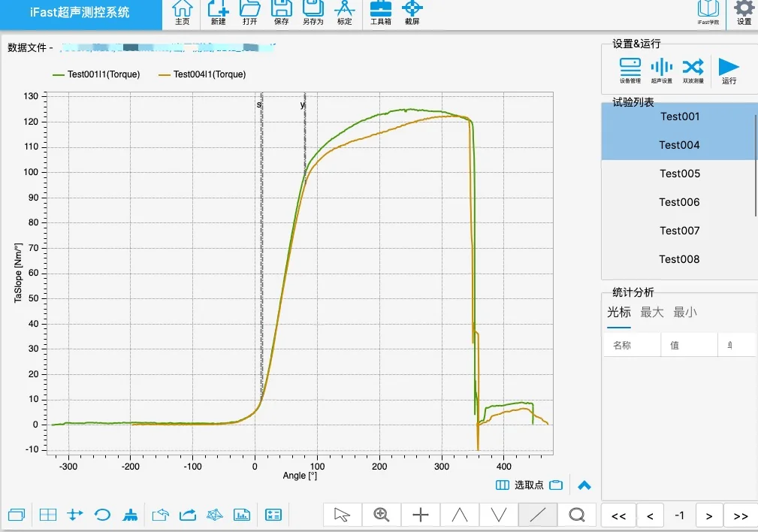Select Test005 in the test list
This screenshot has height=532, width=758.
tap(679, 174)
